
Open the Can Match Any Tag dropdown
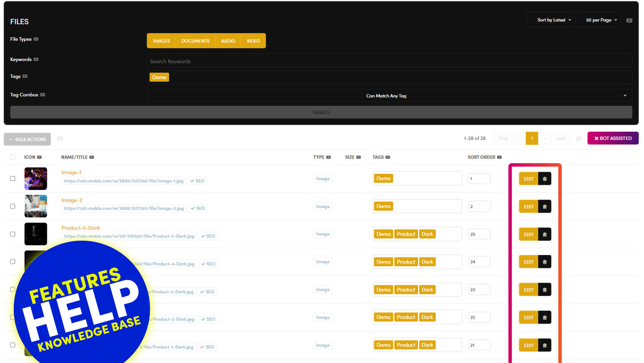click(x=389, y=95)
